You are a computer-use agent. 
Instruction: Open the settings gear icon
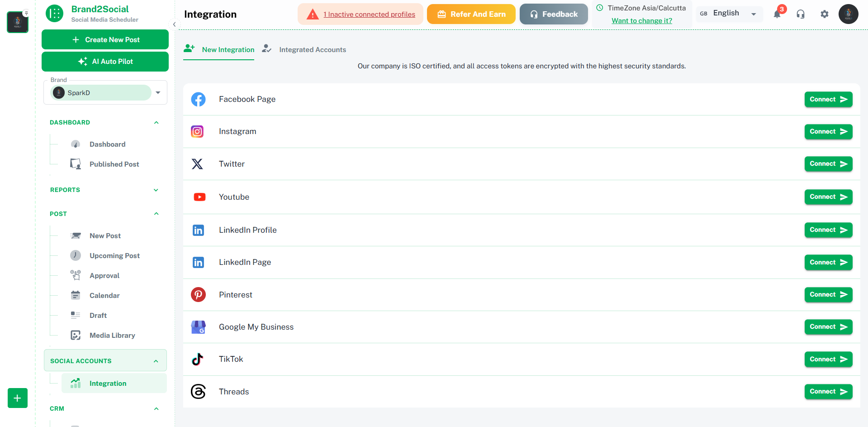pyautogui.click(x=824, y=14)
